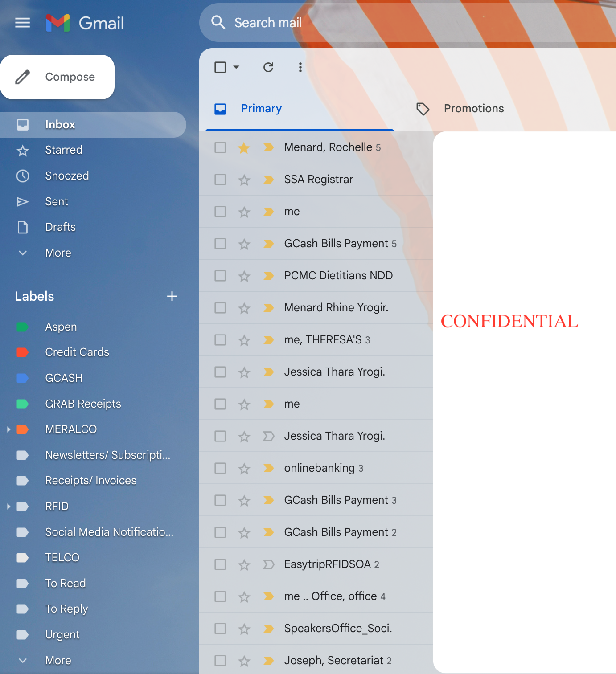The image size is (616, 674).
Task: Open the Sent mail folder
Action: [57, 202]
